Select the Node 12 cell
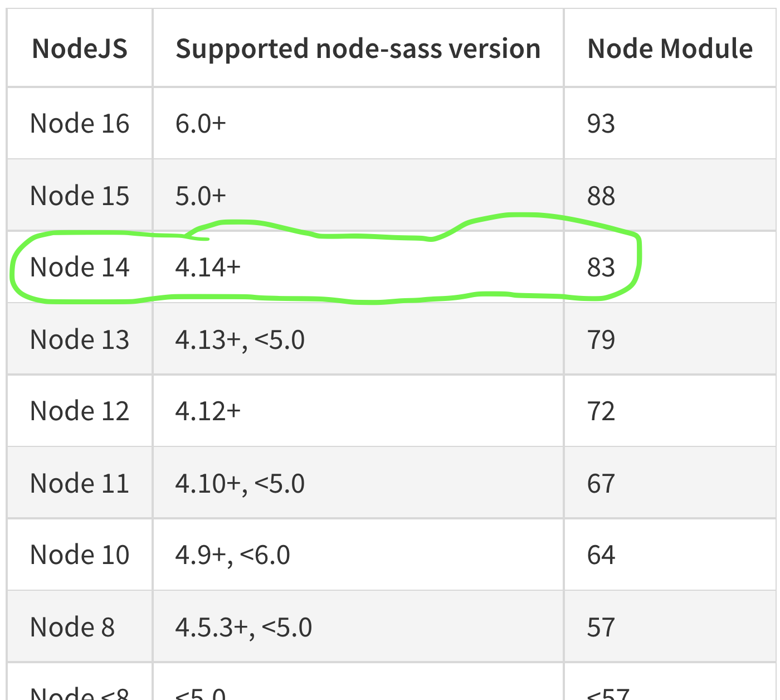780x700 pixels. tap(80, 411)
